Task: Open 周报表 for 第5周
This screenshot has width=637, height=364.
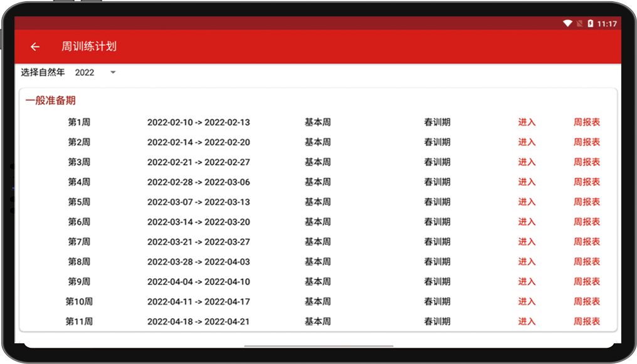Action: pyautogui.click(x=587, y=202)
